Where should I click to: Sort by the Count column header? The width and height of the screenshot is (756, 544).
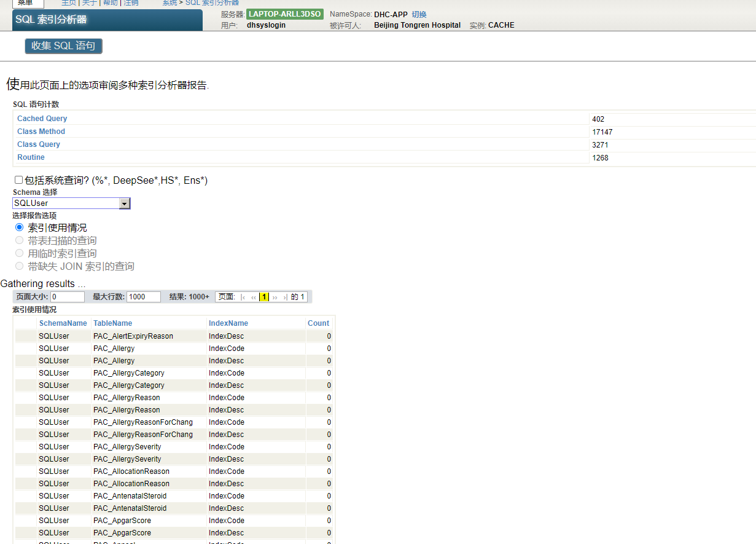pyautogui.click(x=318, y=323)
